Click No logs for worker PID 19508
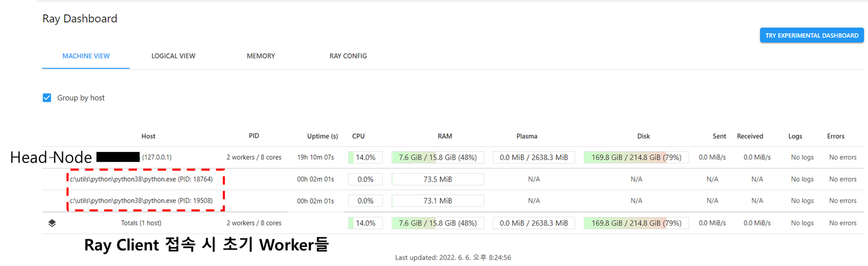This screenshot has height=266, width=868. [x=802, y=201]
